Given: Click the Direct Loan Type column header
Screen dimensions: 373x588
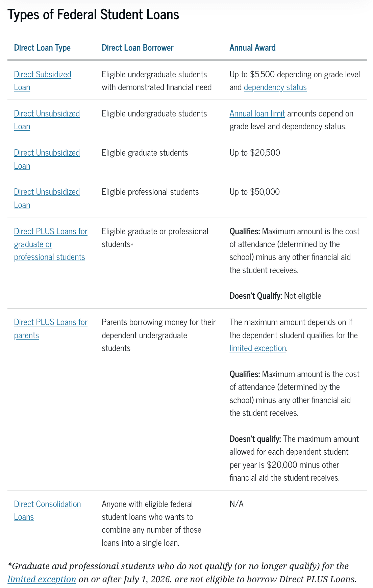Looking at the screenshot, I should click(x=42, y=48).
